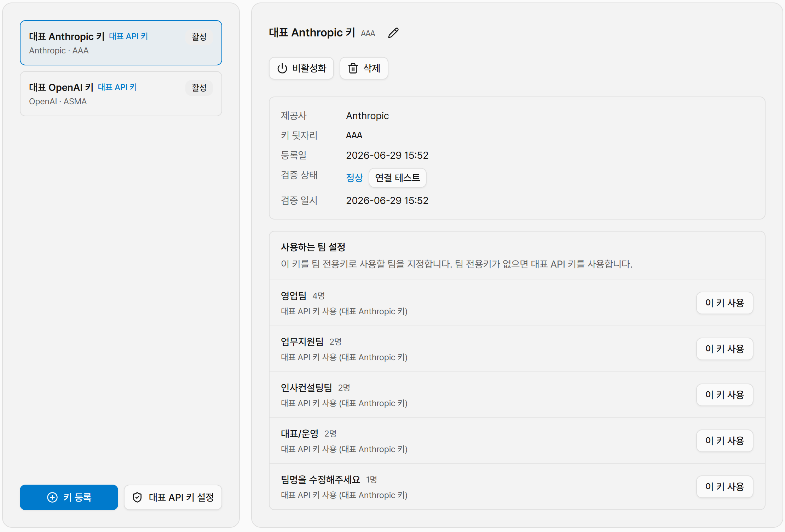
Task: Click the OpenAI · ASMA subtitle
Action: (58, 101)
